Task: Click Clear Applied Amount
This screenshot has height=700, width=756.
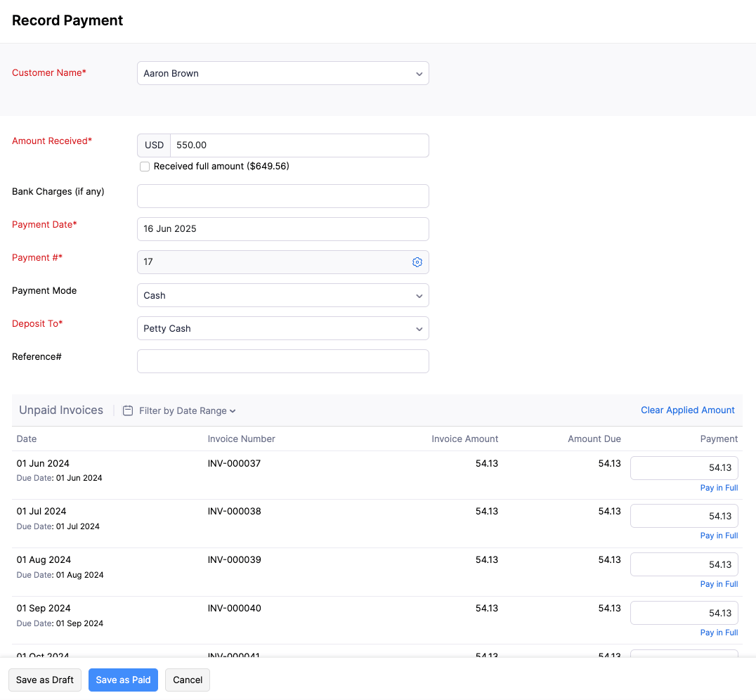Action: pyautogui.click(x=687, y=410)
